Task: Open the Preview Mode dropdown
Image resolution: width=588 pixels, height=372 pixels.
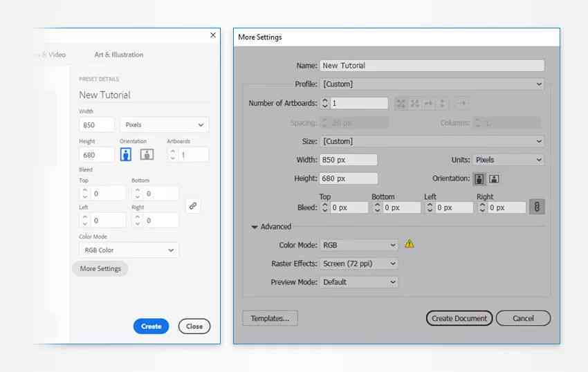Action: coord(358,282)
